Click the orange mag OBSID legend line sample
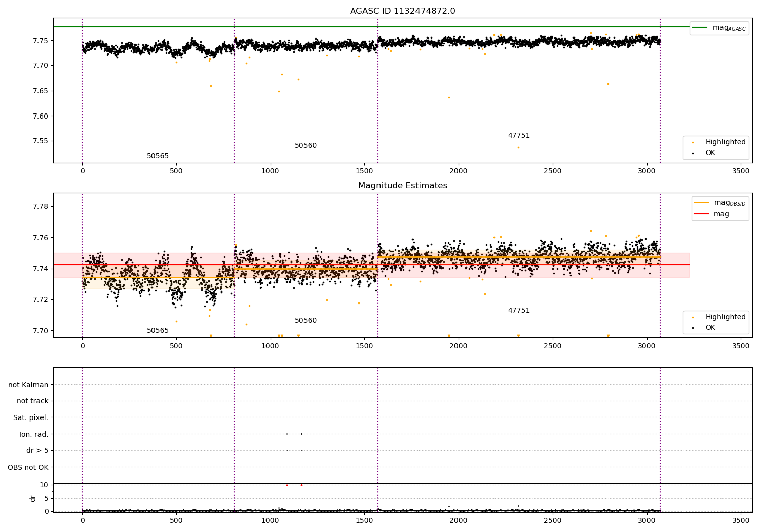This screenshot has width=760, height=532. [701, 203]
